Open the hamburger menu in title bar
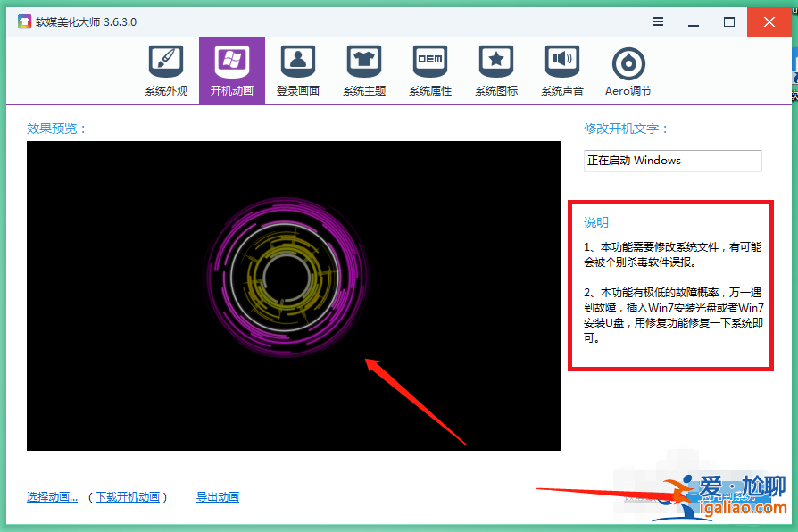798x532 pixels. pos(658,21)
